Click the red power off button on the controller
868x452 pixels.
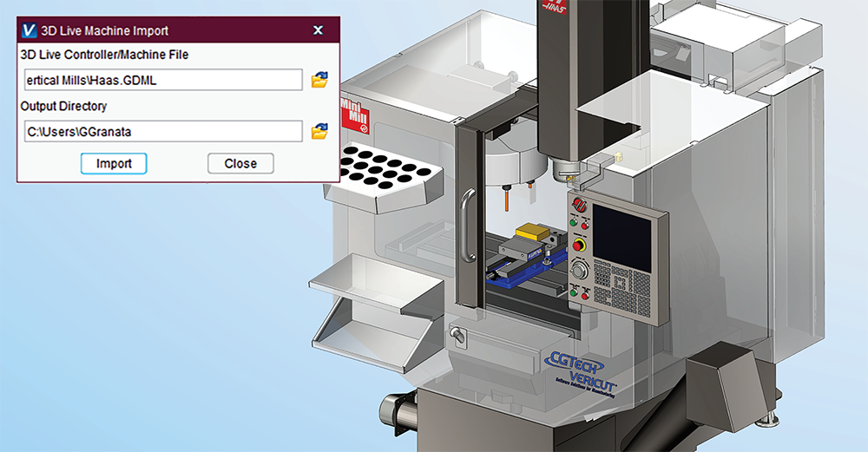586,226
